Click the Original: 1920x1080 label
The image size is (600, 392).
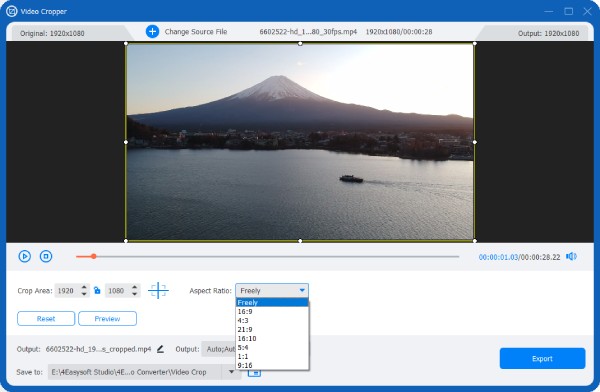point(52,33)
